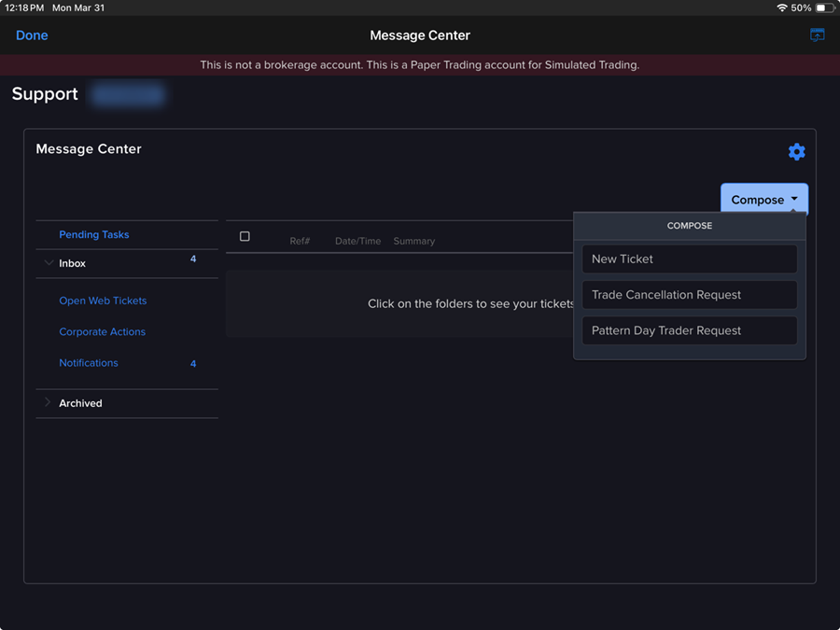The image size is (840, 630).
Task: Collapse the Inbox folder chevron
Action: 49,262
